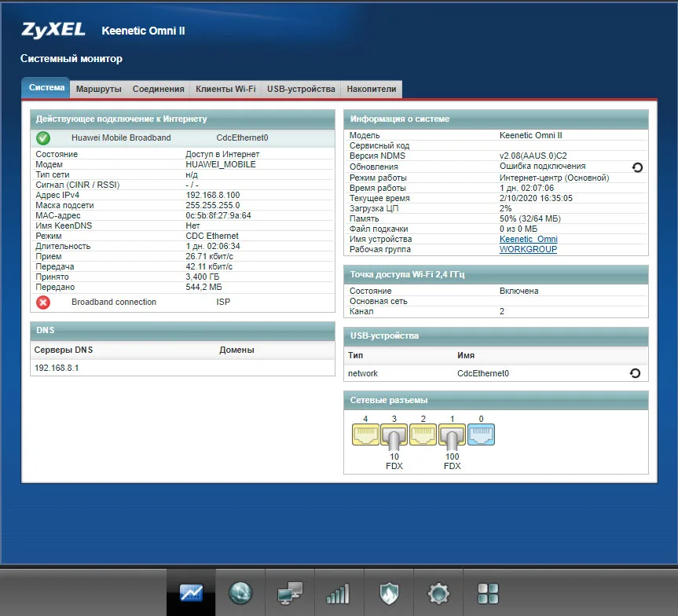Image resolution: width=678 pixels, height=616 pixels.
Task: Click memory value 50% (32/64 МБ)
Action: coord(530,219)
